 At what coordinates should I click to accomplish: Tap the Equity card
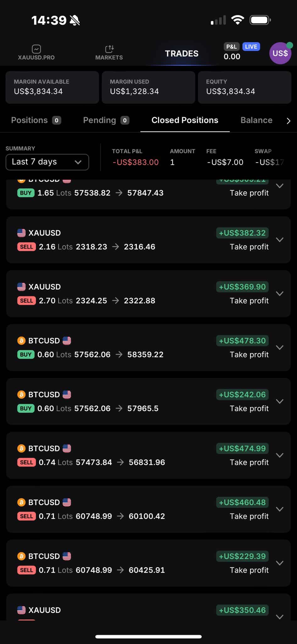(245, 87)
